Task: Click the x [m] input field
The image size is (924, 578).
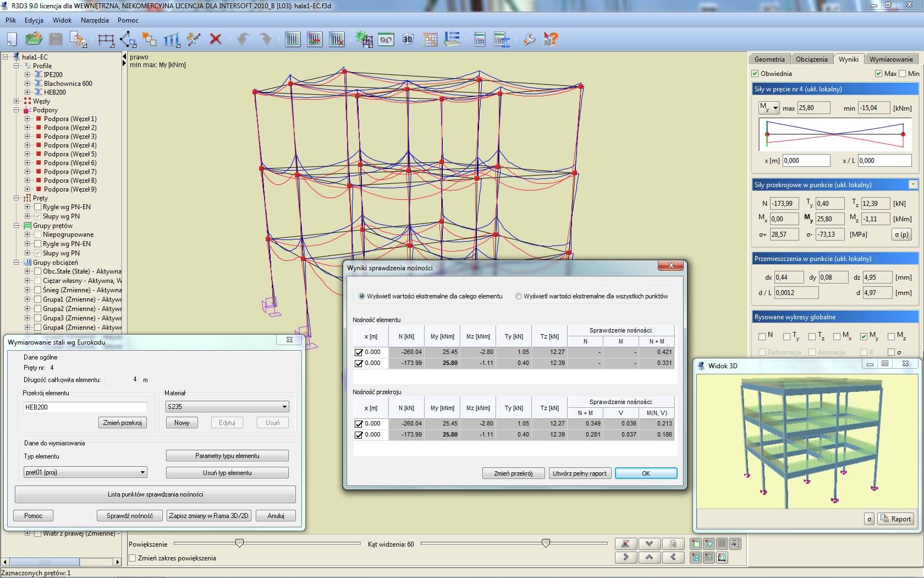Action: (x=806, y=161)
